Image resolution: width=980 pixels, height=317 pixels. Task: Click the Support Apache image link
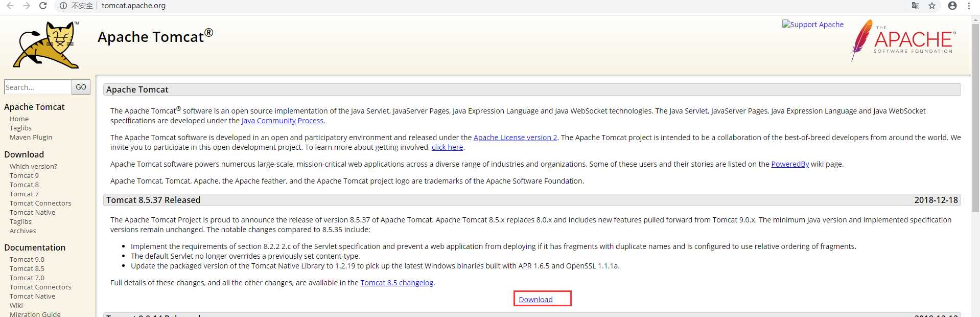(812, 24)
